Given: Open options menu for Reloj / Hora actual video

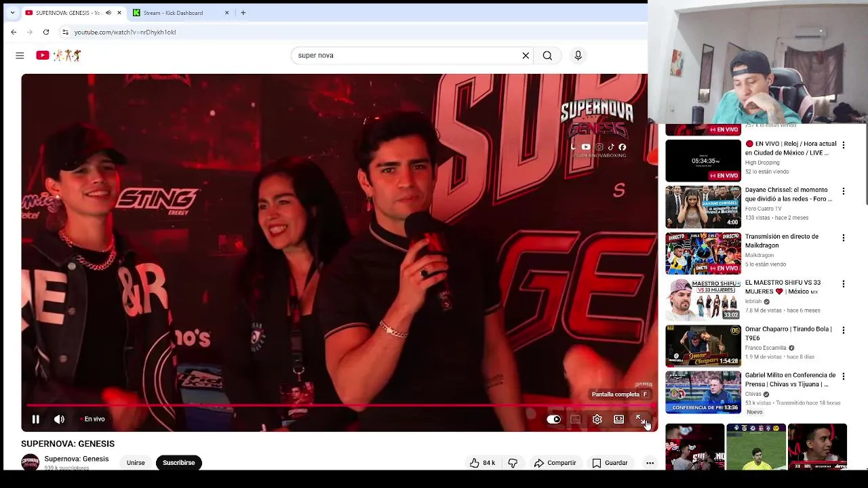Looking at the screenshot, I should 844,145.
